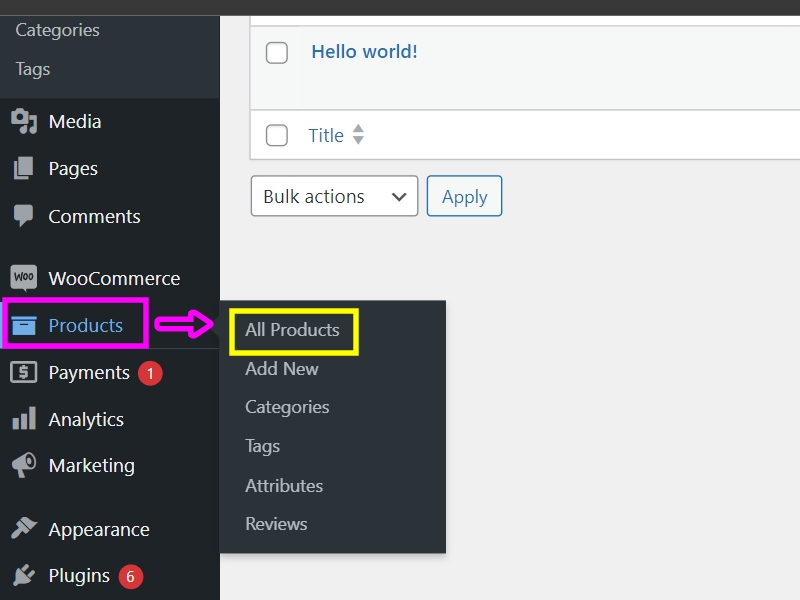Open the Bulk actions dropdown
This screenshot has width=800, height=600.
tap(334, 197)
